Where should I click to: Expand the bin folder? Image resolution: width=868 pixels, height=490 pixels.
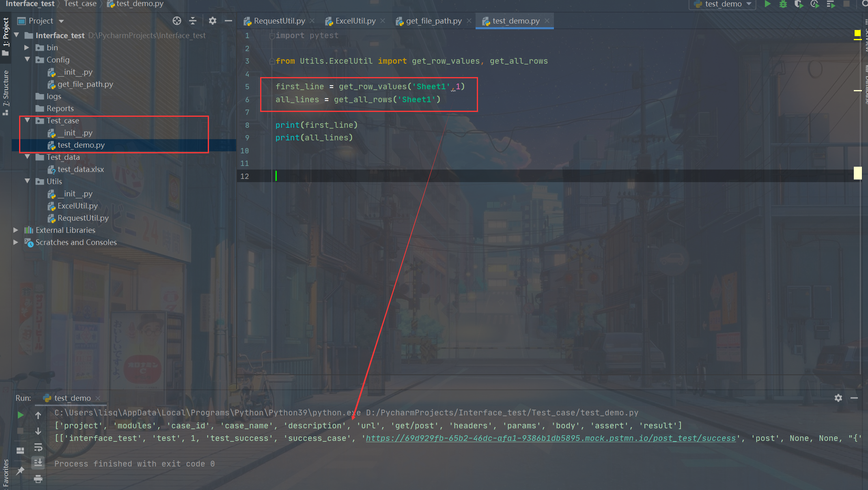click(x=27, y=47)
